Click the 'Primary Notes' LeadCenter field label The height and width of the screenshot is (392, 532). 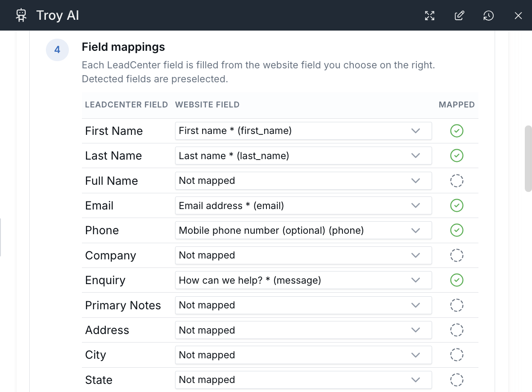123,305
